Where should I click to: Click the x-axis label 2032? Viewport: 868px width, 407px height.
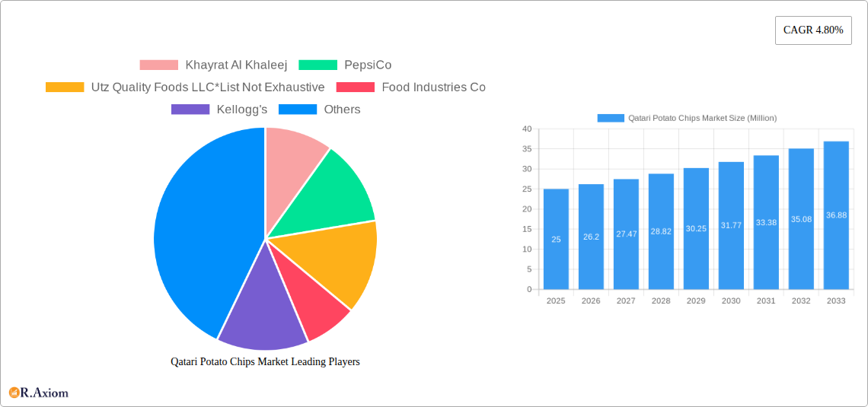point(801,300)
